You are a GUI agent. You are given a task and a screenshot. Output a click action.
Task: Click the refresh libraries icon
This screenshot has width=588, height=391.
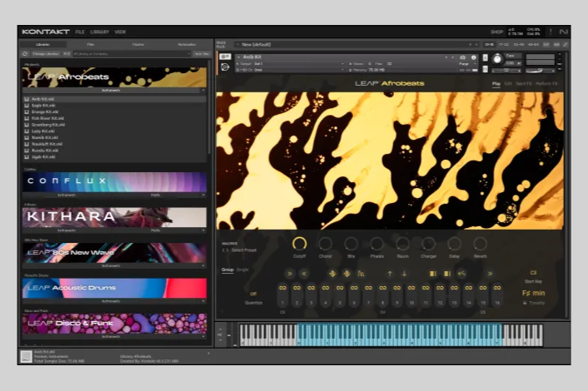tap(26, 53)
